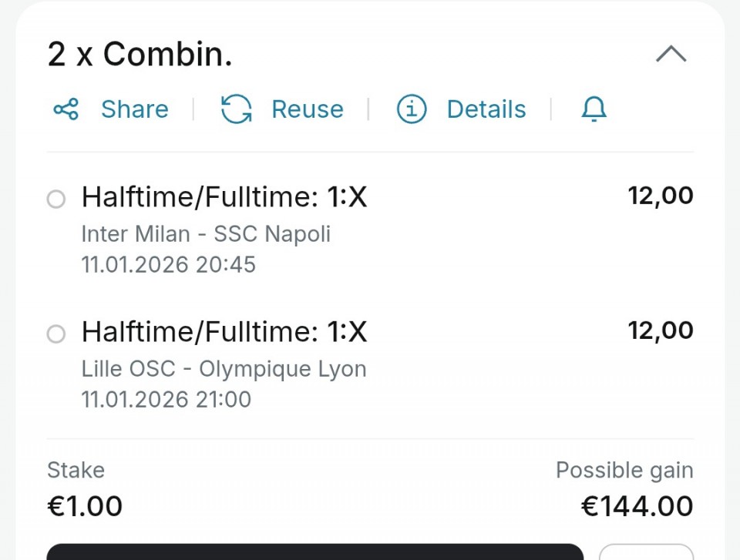
Task: Tap the notification bell icon
Action: (x=594, y=109)
